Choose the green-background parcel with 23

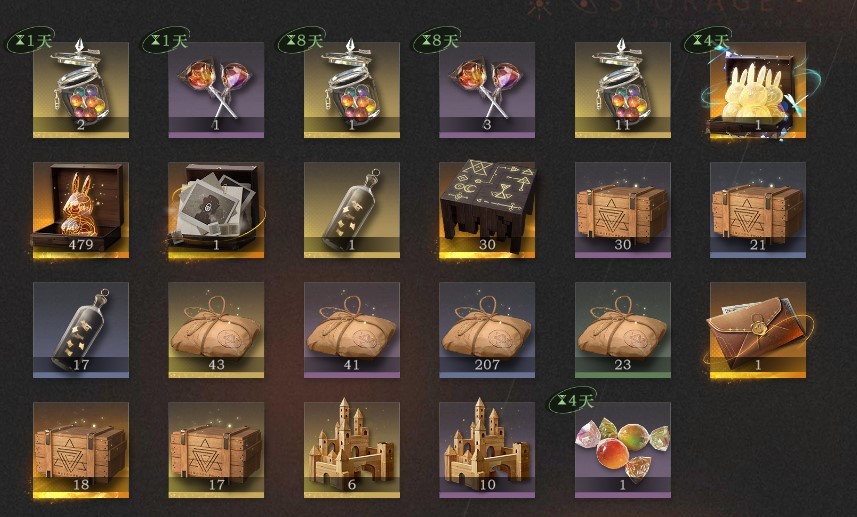click(x=623, y=330)
